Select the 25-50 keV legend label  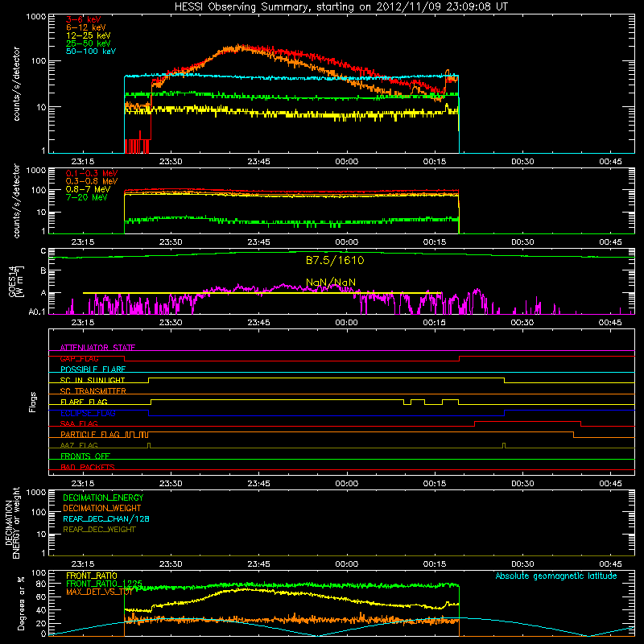click(89, 43)
